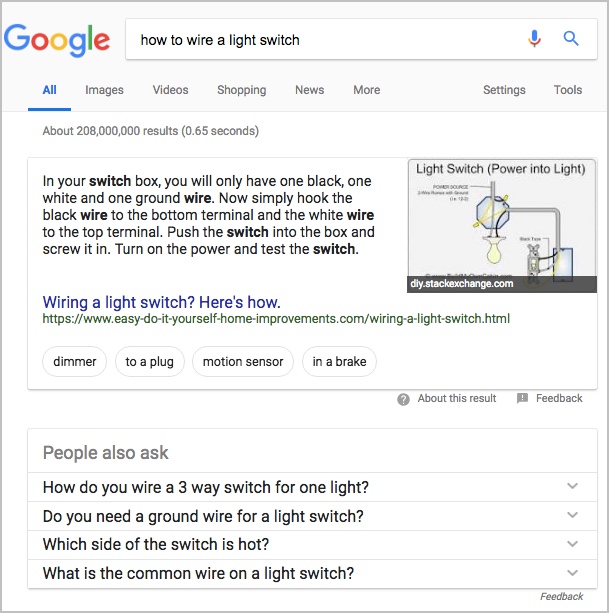
Task: Open "Wiring a light switch? Here's how." link
Action: (x=161, y=302)
